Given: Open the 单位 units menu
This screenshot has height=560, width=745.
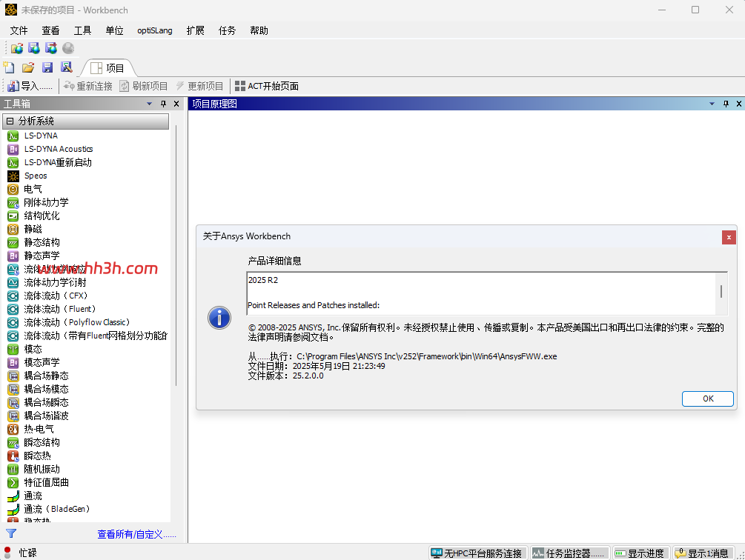Looking at the screenshot, I should (x=114, y=30).
